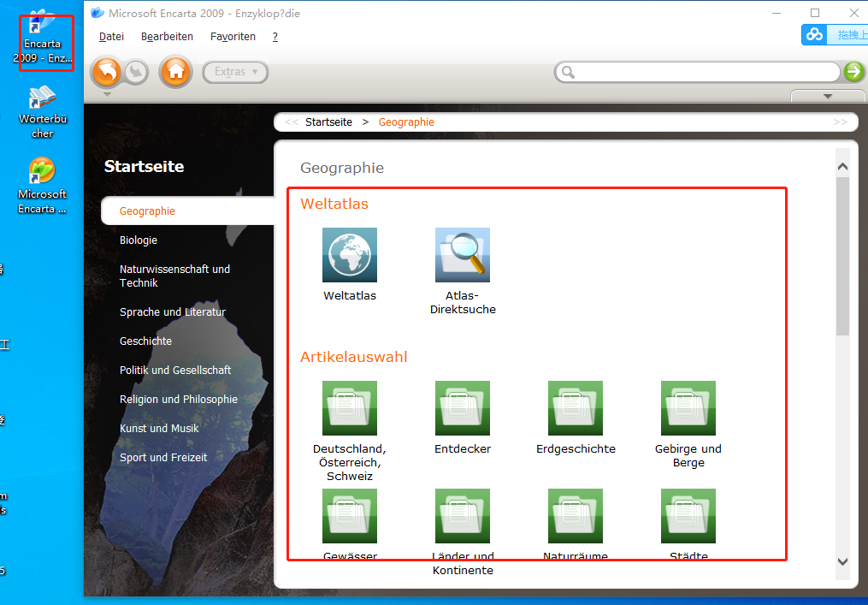
Task: Click the magnifier icon in search box
Action: click(x=568, y=72)
